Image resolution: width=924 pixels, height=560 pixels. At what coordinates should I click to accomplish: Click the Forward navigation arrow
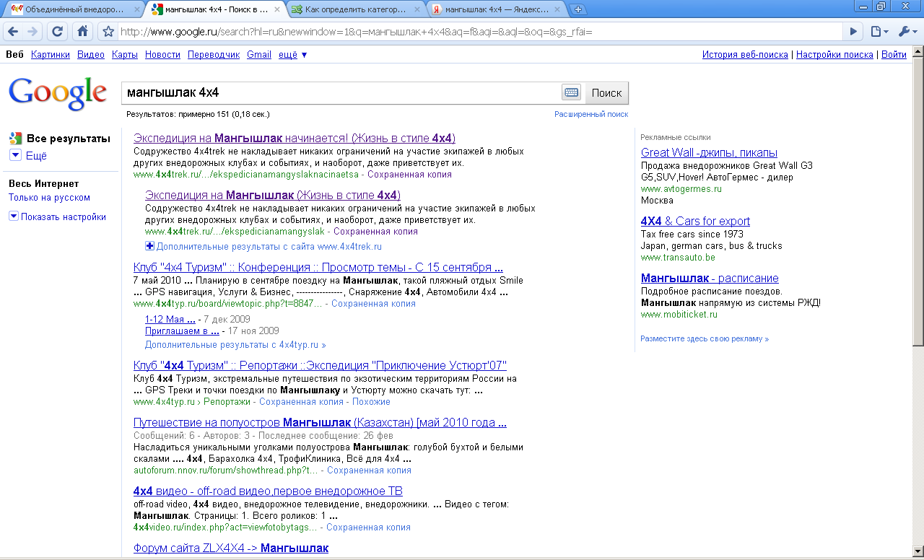pos(32,32)
